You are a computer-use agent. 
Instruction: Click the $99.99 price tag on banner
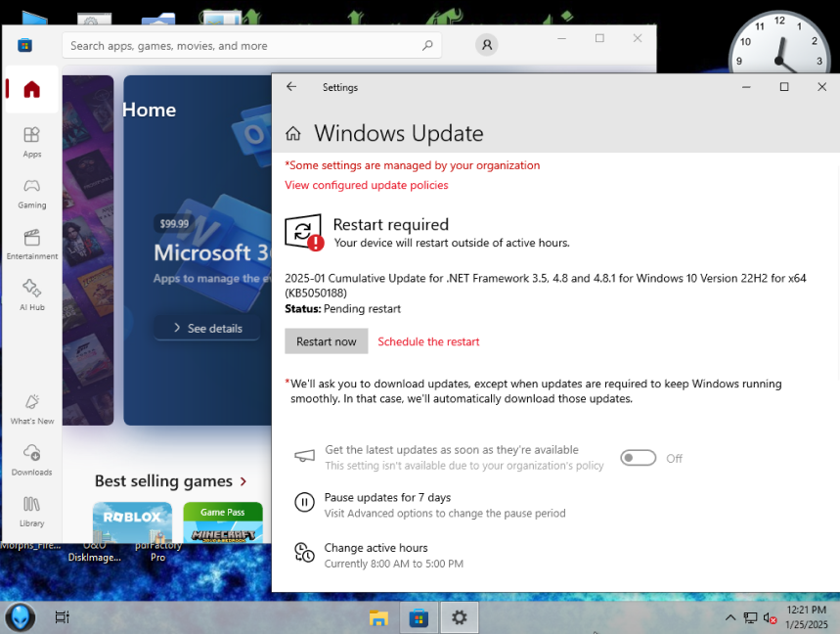pos(174,223)
